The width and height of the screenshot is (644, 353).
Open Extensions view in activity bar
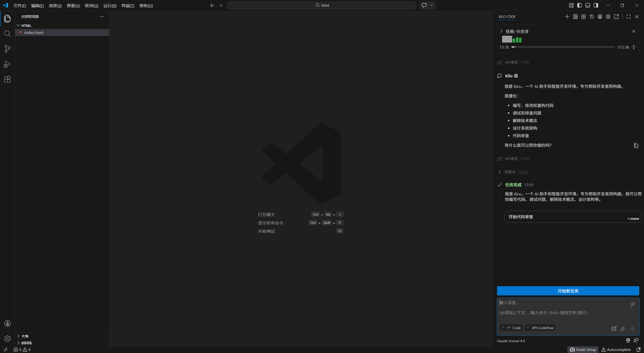pos(7,79)
